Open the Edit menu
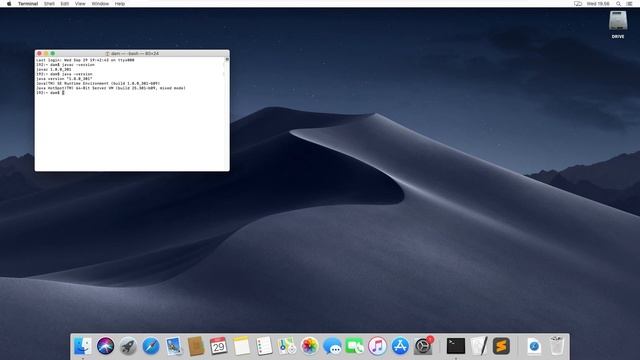The image size is (640, 360). (x=64, y=4)
